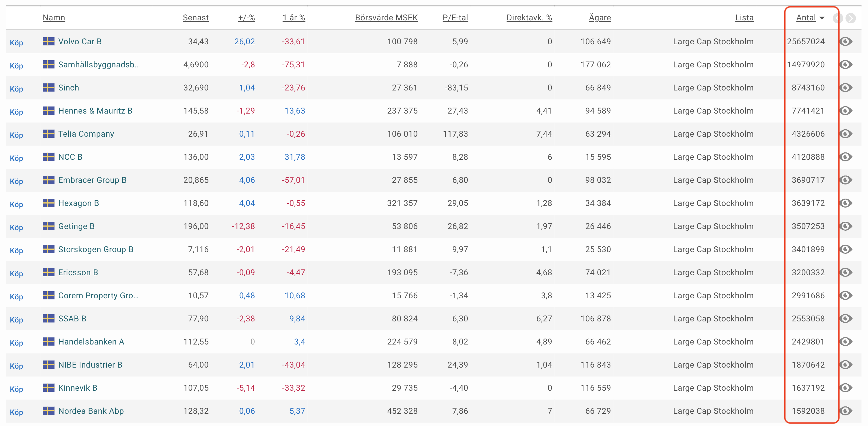
Task: Click the left column-scroll arrow icon
Action: [838, 18]
